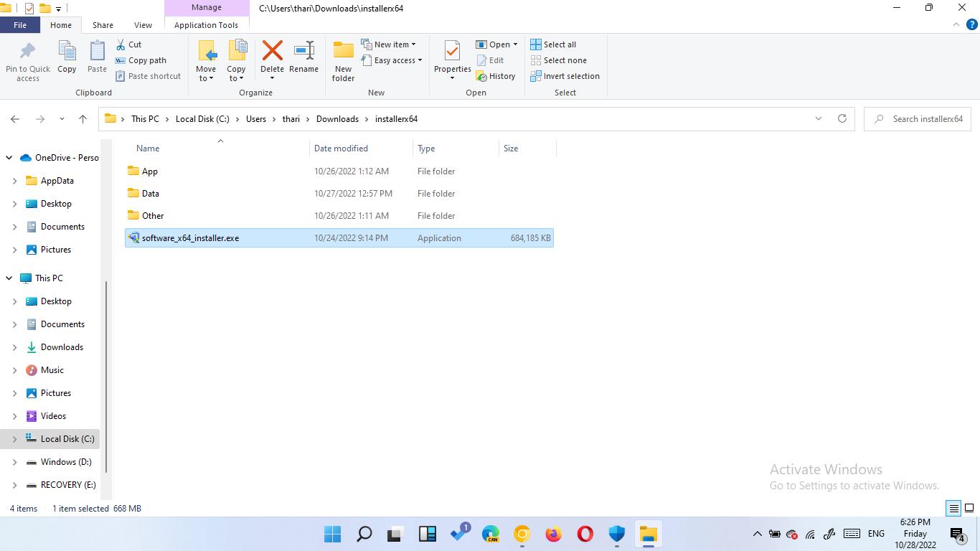Click Pin to Quick access icon

28,52
